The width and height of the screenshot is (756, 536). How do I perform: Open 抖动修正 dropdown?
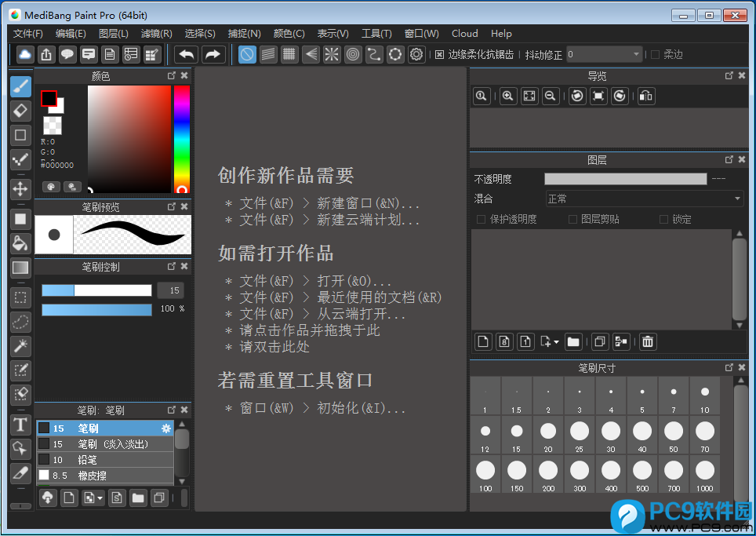click(x=604, y=54)
